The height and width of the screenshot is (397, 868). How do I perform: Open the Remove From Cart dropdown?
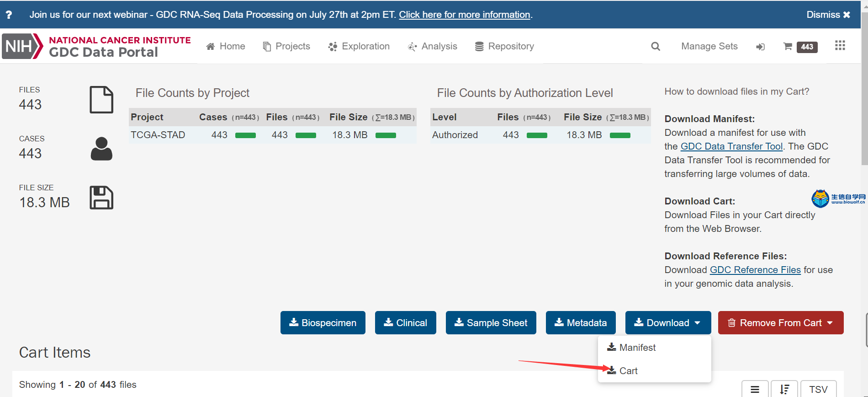[781, 323]
